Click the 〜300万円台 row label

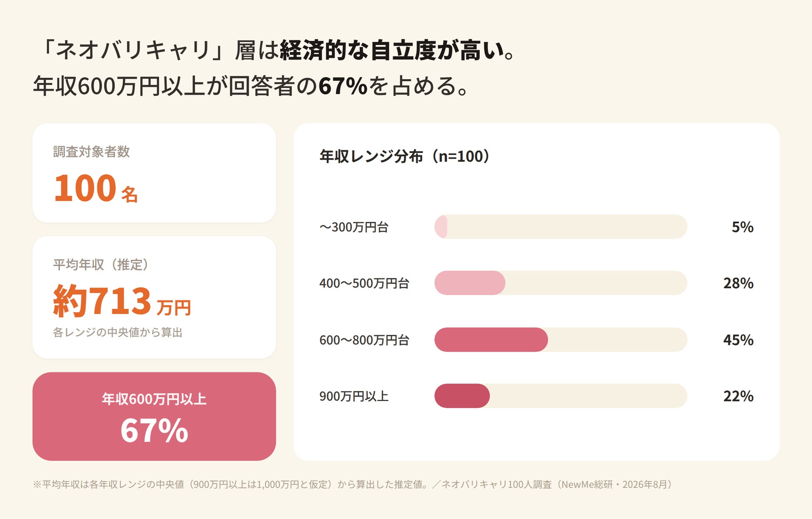354,227
